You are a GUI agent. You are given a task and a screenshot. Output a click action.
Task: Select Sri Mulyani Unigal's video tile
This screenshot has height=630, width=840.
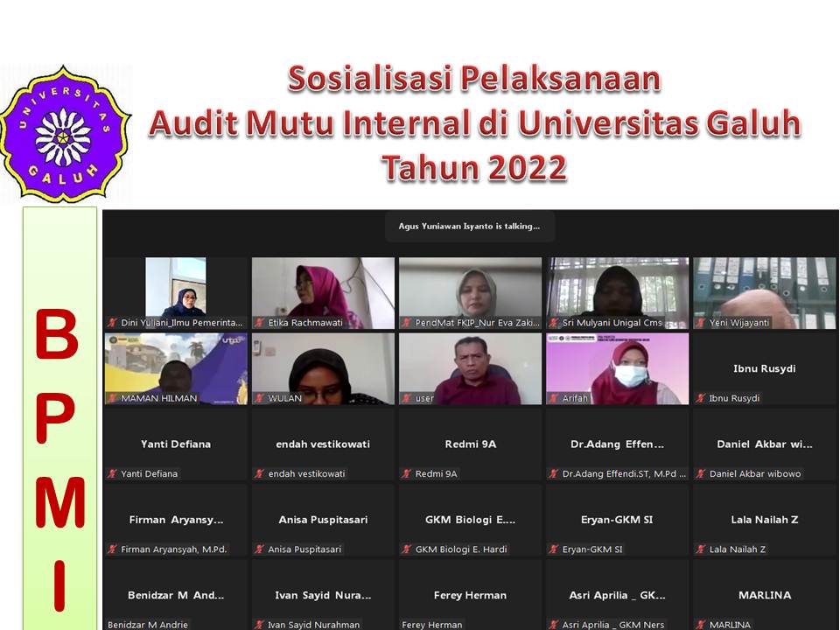tap(618, 290)
